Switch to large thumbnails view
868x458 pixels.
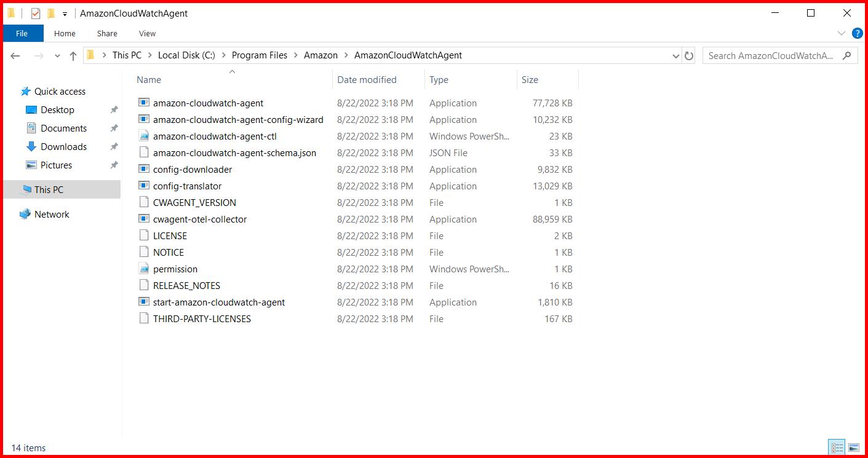click(x=855, y=448)
